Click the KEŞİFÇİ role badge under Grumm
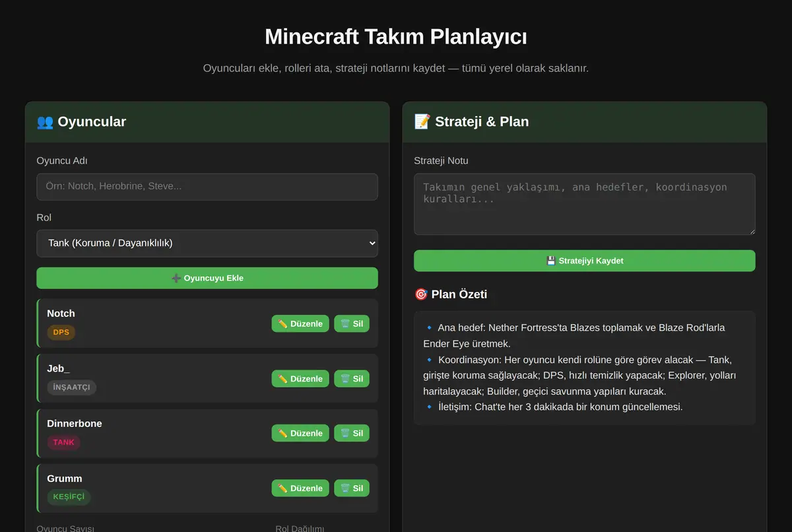 pos(69,497)
